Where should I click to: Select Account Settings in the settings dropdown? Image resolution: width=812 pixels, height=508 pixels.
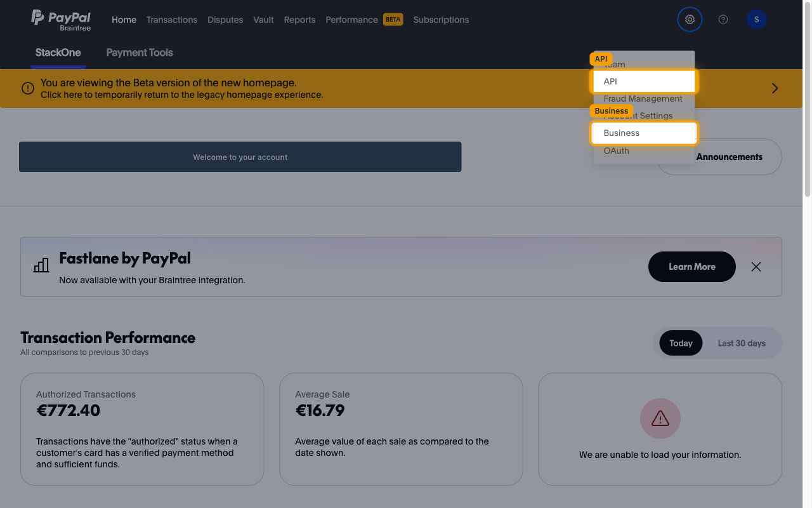click(644, 116)
